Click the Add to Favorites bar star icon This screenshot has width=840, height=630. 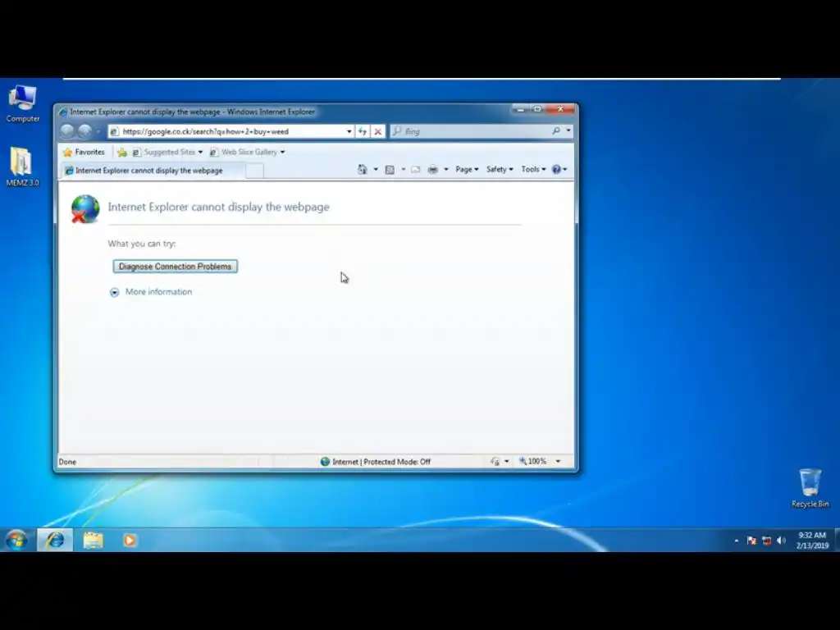click(x=122, y=153)
